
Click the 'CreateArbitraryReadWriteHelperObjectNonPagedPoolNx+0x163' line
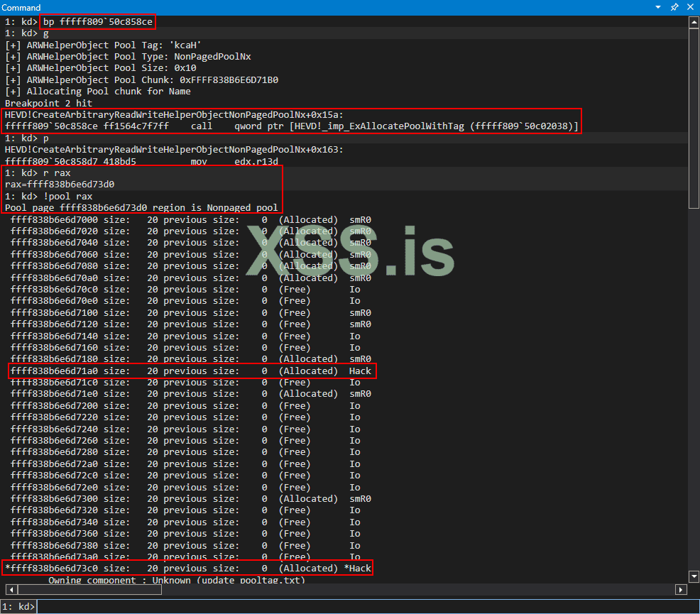point(174,150)
